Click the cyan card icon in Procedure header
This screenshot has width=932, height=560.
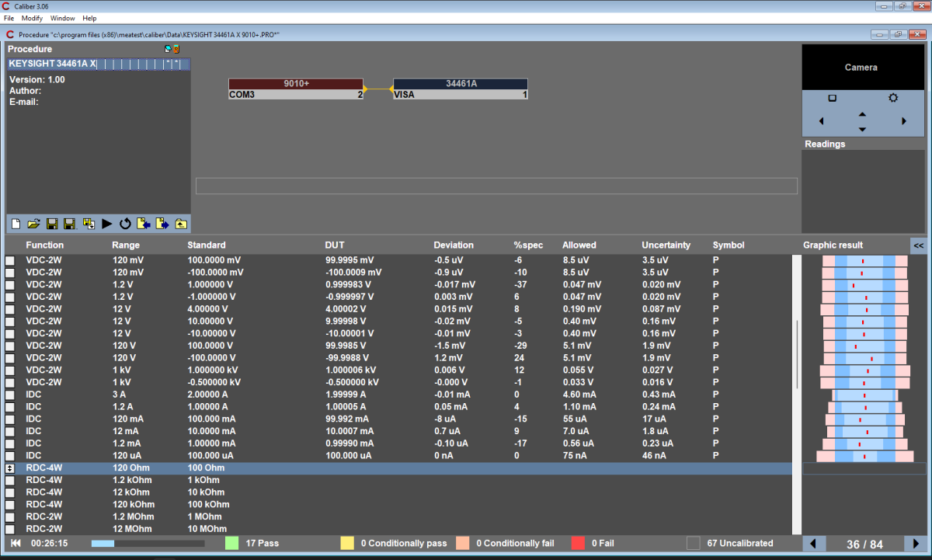tap(168, 49)
